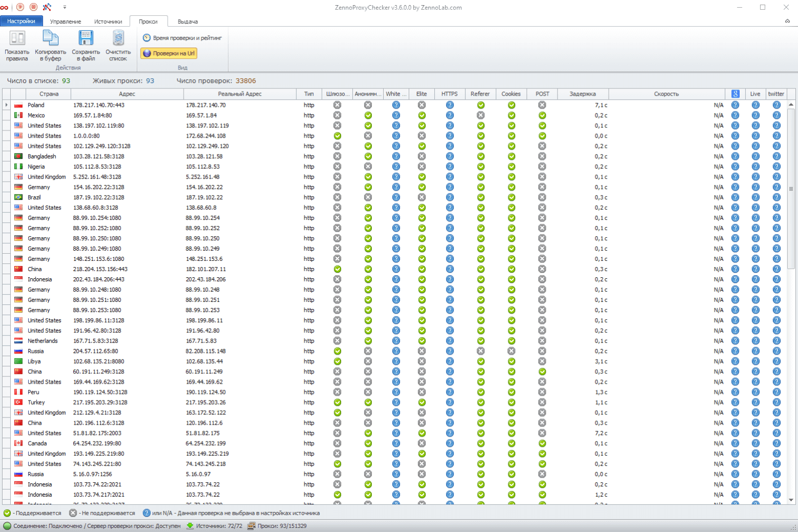The image size is (798, 532).
Task: Toggle Проверки на Url view
Action: click(x=169, y=53)
